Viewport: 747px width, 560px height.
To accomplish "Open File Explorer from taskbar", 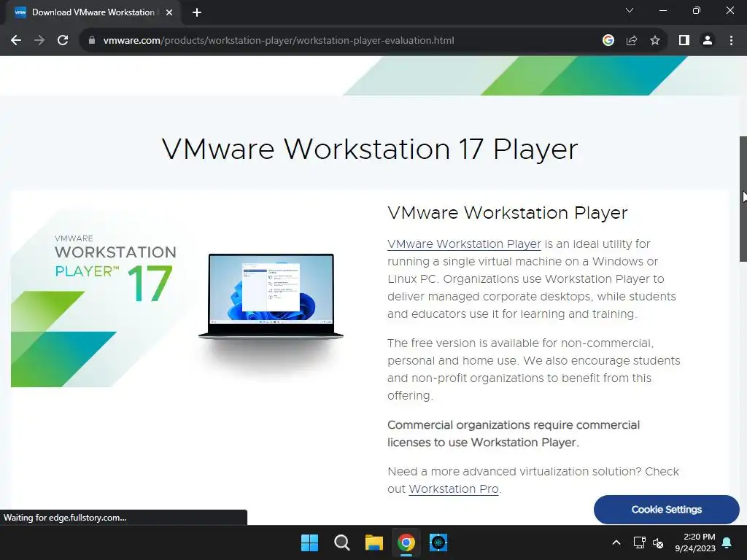I will pos(374,542).
